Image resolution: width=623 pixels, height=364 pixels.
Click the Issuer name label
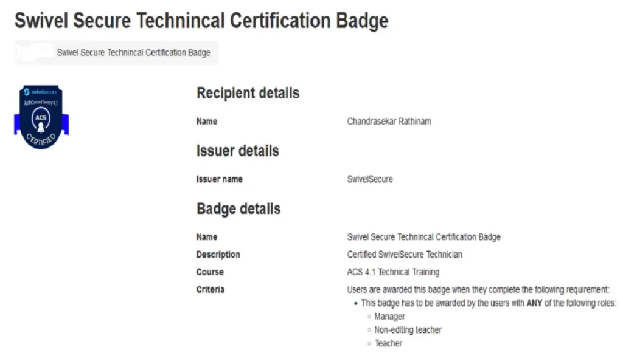click(x=219, y=179)
